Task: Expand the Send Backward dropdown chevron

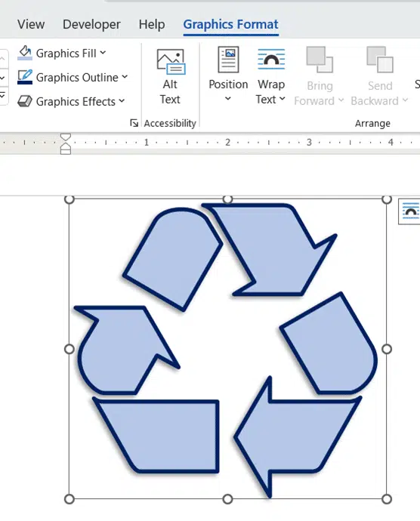Action: coord(405,100)
